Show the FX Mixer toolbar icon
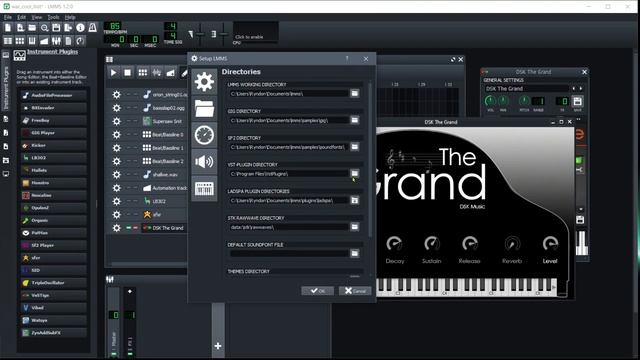This screenshot has height=360, width=640. point(56,41)
